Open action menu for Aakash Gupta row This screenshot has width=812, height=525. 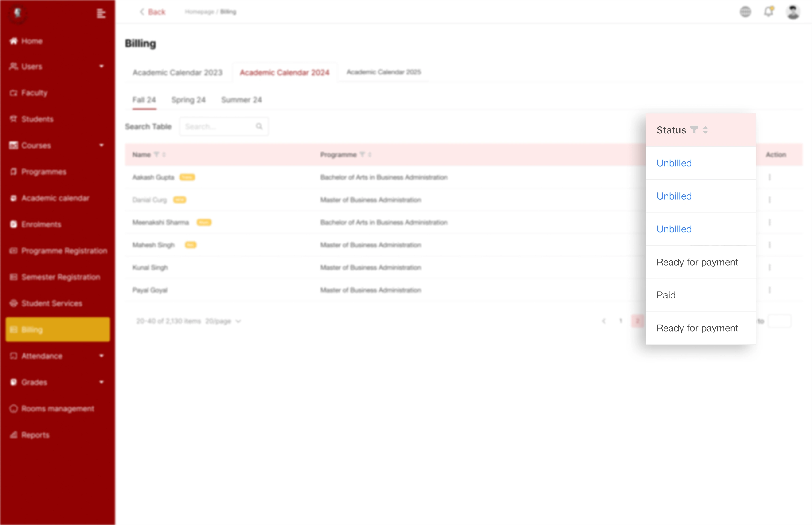click(769, 177)
